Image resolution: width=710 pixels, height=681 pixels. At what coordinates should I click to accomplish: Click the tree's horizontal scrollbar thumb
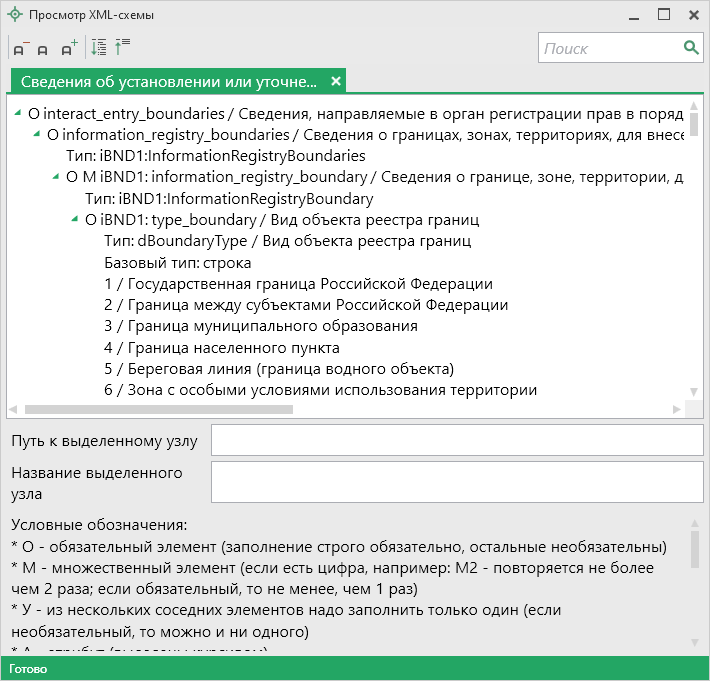[x=158, y=409]
